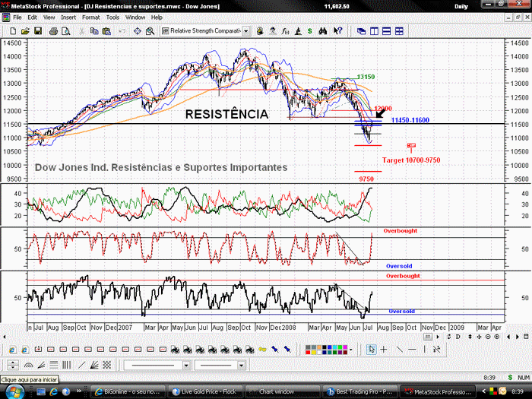Click the Copy toolbar icon

click(94, 31)
